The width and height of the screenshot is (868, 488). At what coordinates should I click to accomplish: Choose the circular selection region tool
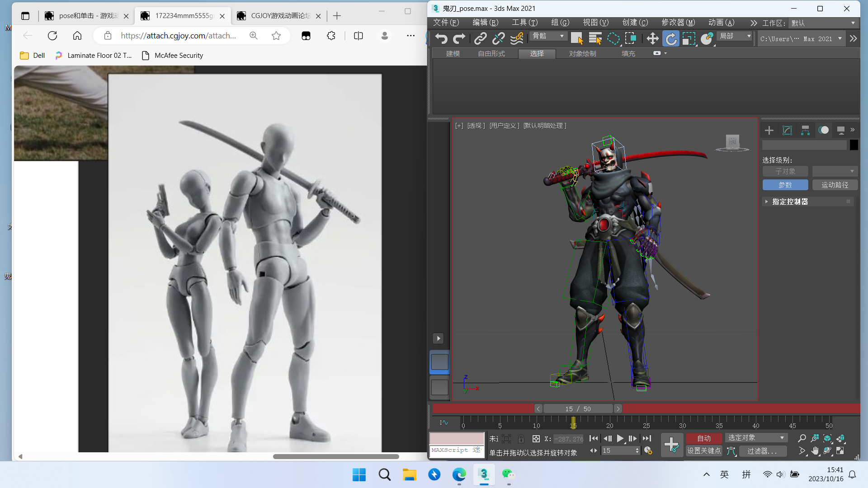[x=613, y=39]
